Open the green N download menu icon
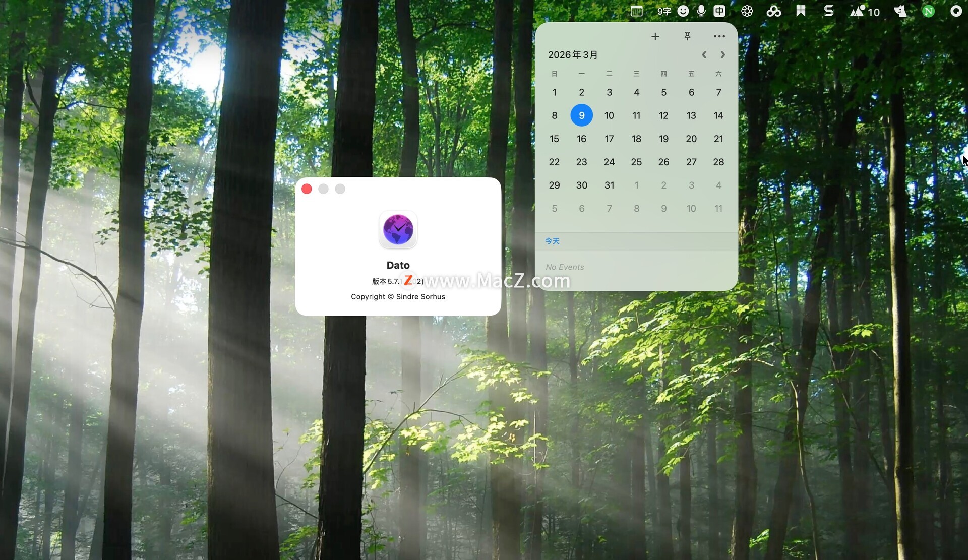Viewport: 968px width, 560px height. 928,11
